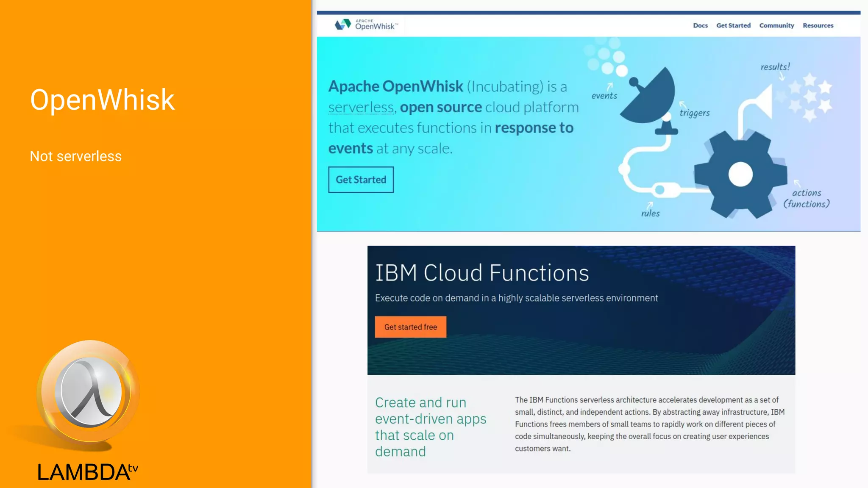The height and width of the screenshot is (488, 868).
Task: Click 'Execute code on demand' tagline
Action: coord(516,298)
